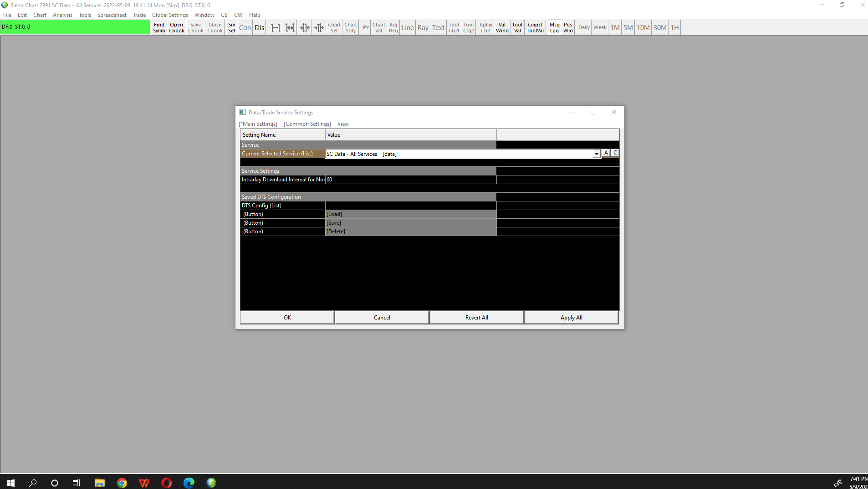
Task: Switch to the Common Settings tab
Action: (x=307, y=124)
